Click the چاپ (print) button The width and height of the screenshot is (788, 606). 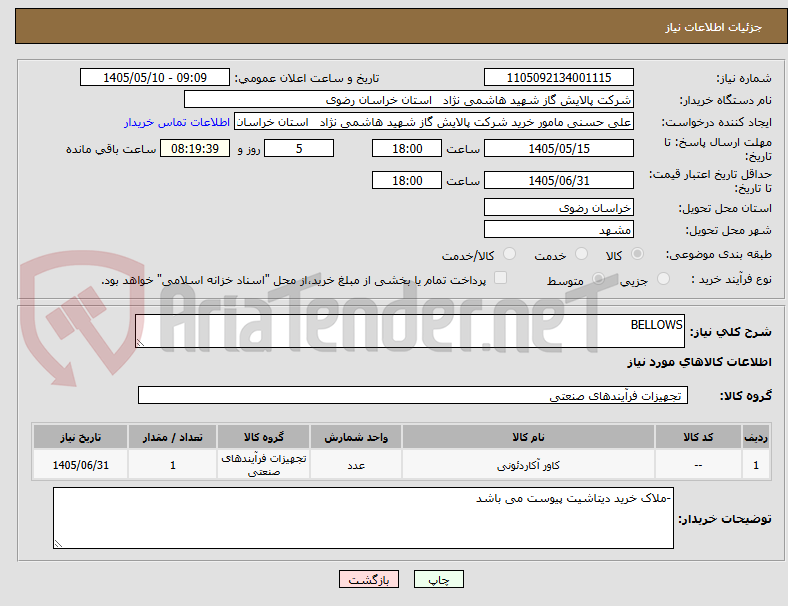[x=438, y=579]
